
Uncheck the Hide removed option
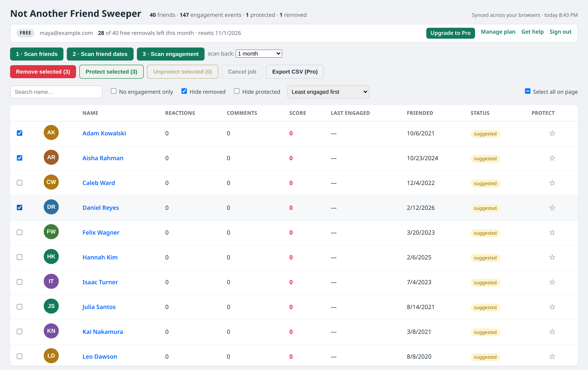click(x=184, y=91)
